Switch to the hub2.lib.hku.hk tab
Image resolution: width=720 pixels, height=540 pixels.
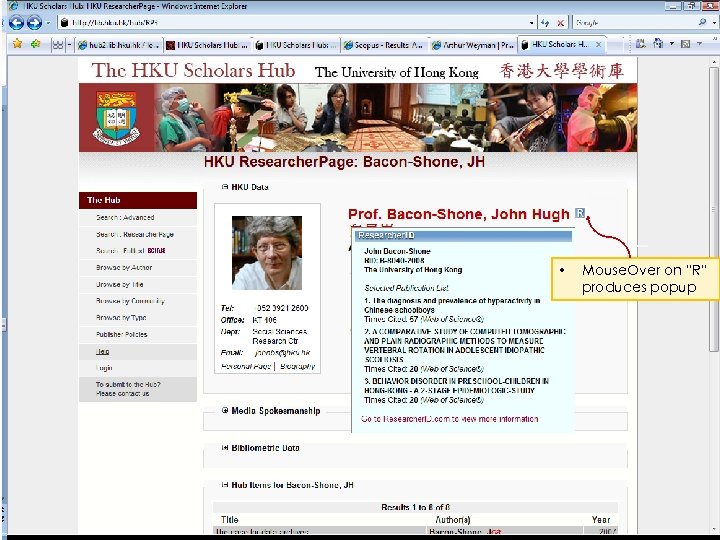pyautogui.click(x=118, y=45)
